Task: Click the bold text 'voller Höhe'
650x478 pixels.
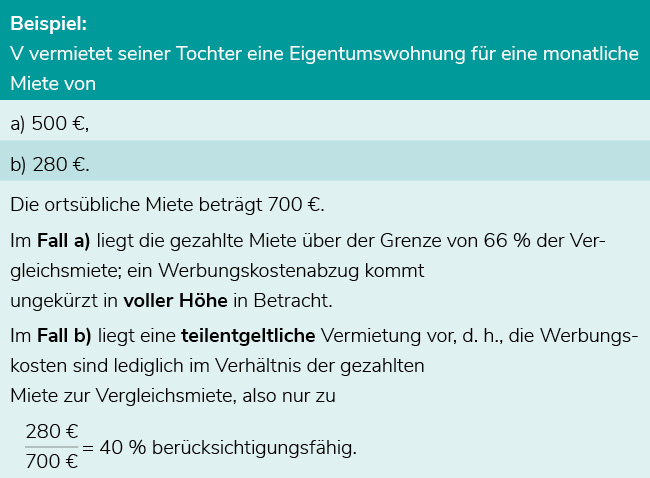Action: [x=175, y=301]
